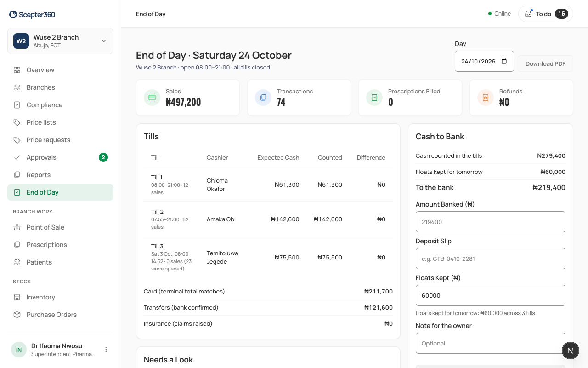Open user options three-dot menu
Image resolution: width=588 pixels, height=368 pixels.
tap(106, 350)
